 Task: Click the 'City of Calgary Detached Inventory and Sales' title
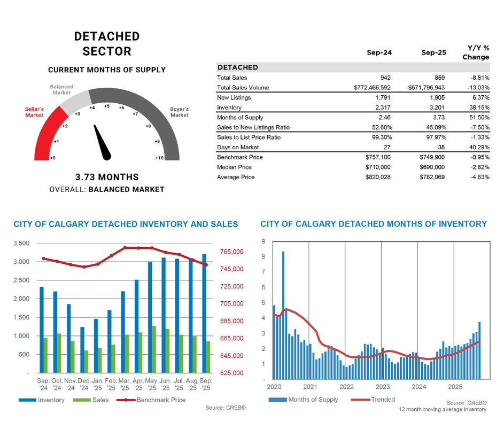click(x=126, y=224)
